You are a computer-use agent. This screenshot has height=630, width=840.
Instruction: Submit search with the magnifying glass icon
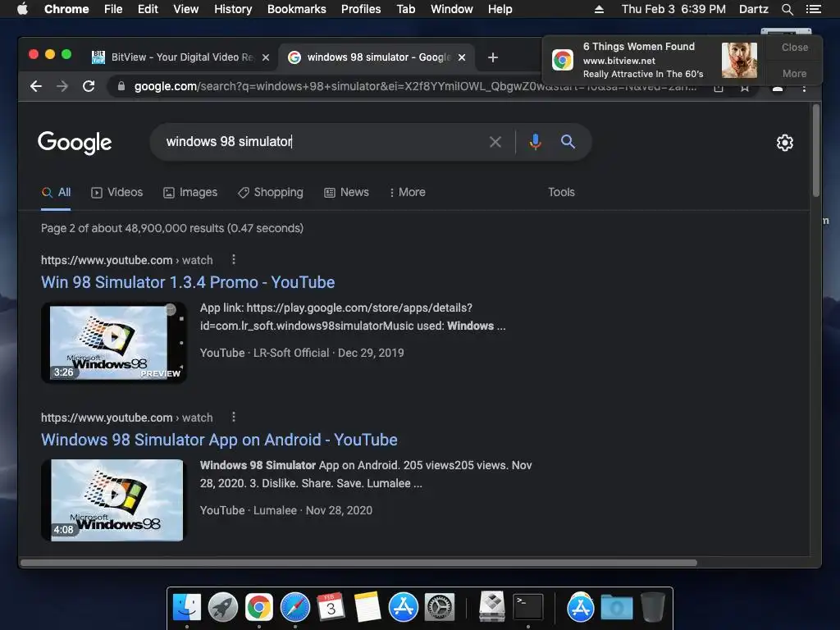(568, 142)
